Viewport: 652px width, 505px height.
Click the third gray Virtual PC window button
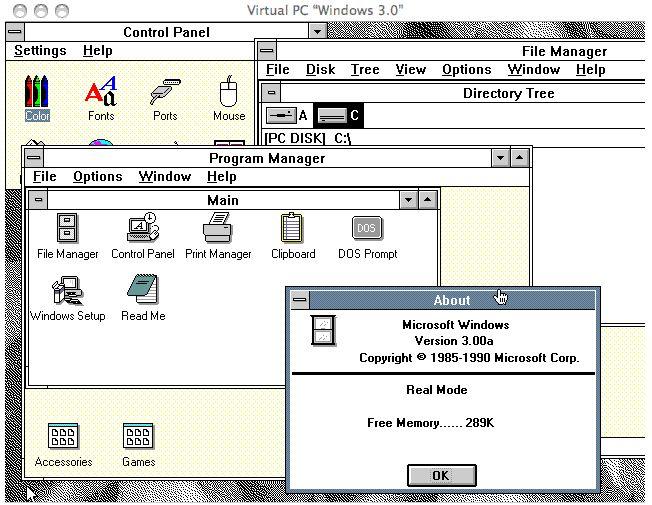(x=62, y=11)
